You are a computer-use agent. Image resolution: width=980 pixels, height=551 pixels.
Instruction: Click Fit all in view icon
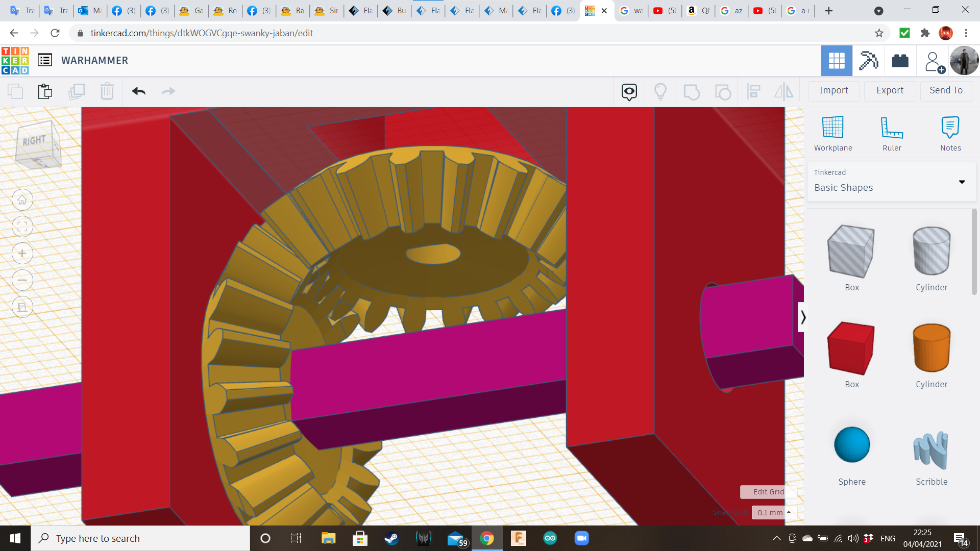pos(22,227)
